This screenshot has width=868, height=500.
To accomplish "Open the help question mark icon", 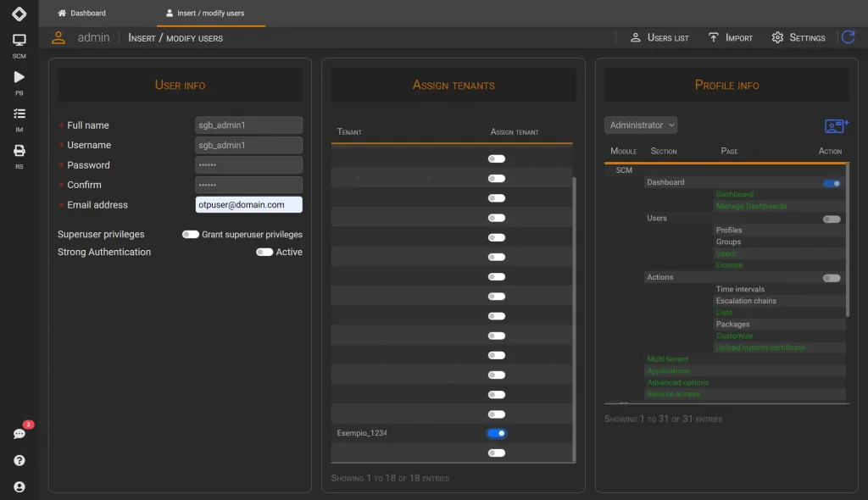I will click(19, 460).
